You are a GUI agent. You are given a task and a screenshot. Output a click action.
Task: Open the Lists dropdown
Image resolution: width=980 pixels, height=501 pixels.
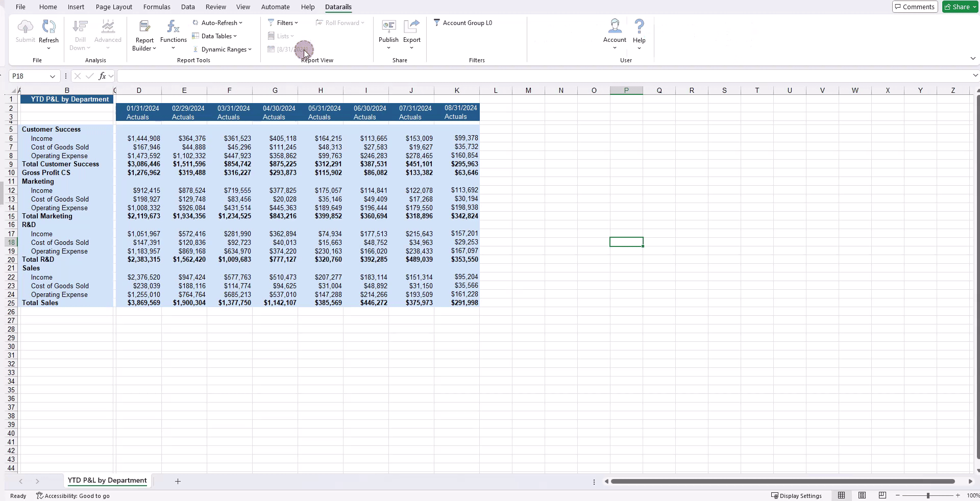click(x=281, y=36)
